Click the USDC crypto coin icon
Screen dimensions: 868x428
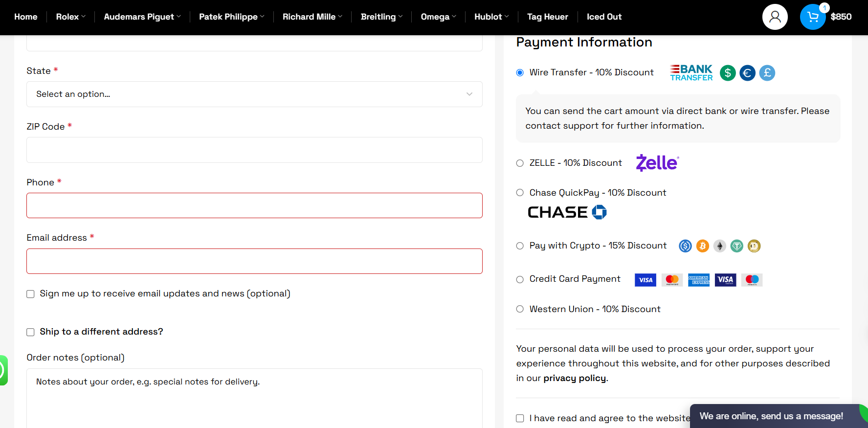coord(686,246)
